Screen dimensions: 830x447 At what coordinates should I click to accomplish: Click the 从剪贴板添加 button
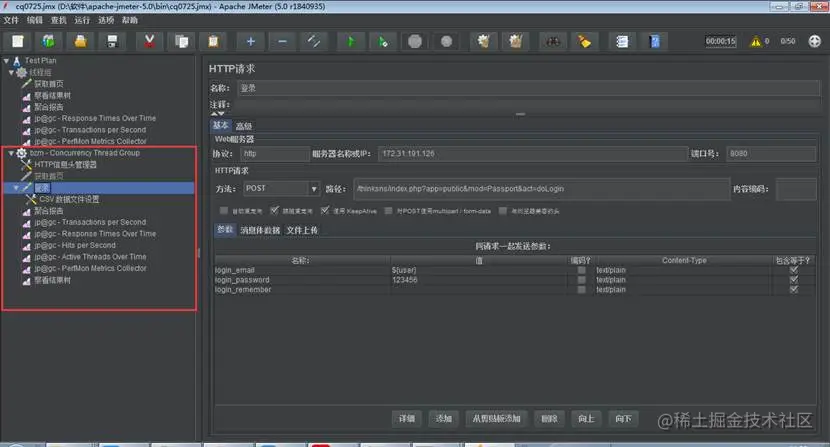point(497,419)
